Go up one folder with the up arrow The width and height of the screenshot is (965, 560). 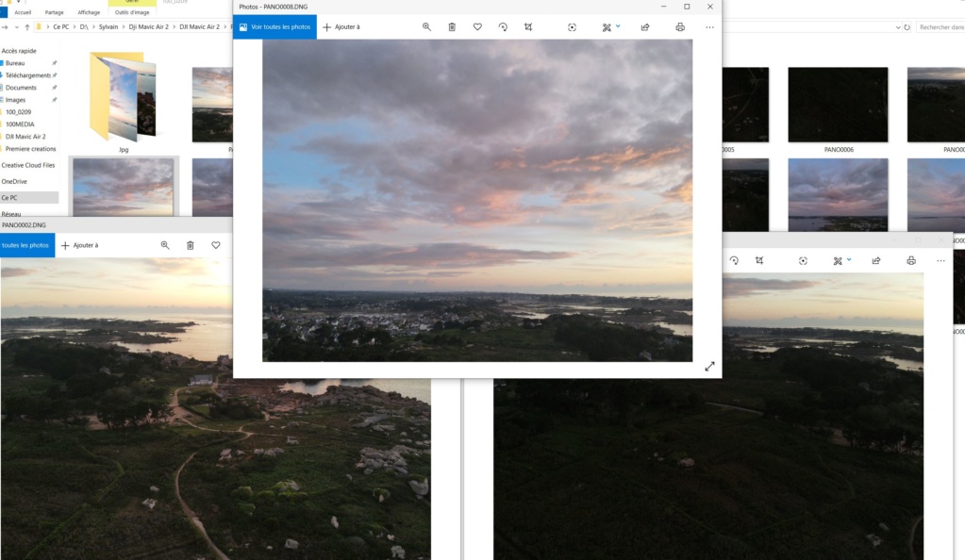pyautogui.click(x=27, y=27)
